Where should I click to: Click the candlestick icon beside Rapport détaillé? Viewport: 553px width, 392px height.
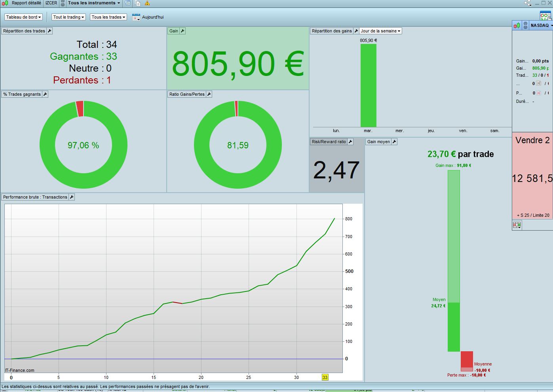tap(6, 3)
